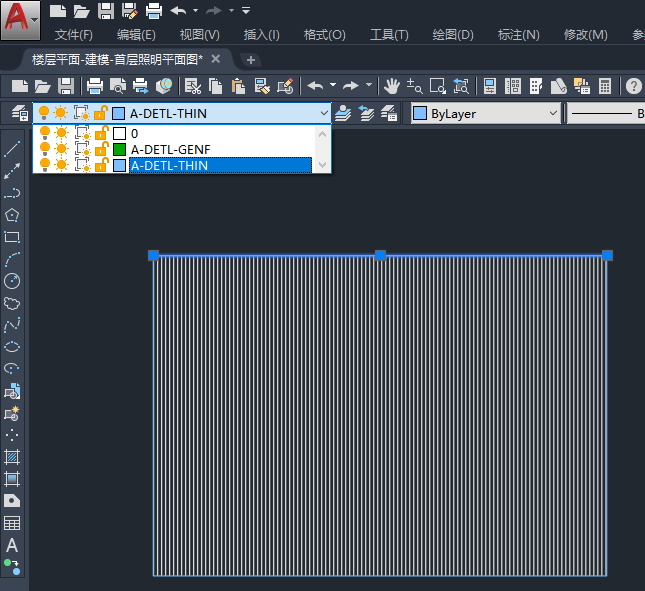
Task: Expand the undo history dropdown in standard toolbar
Action: tap(333, 85)
